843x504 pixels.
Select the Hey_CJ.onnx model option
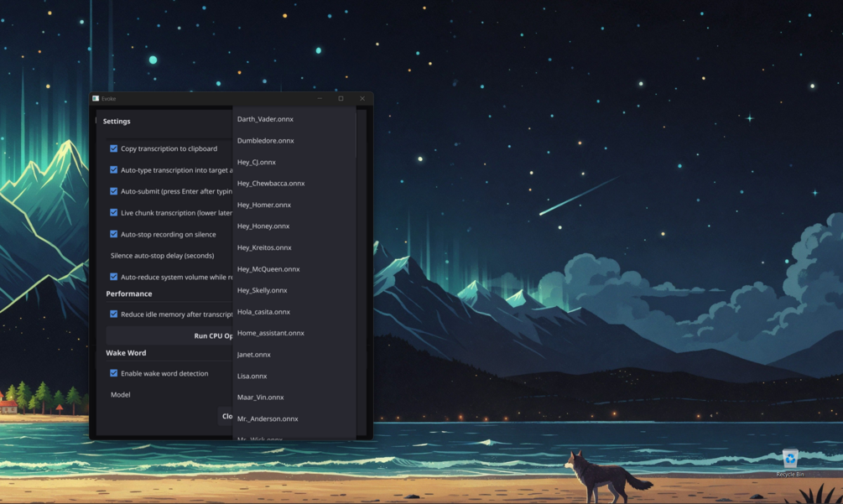pos(294,162)
